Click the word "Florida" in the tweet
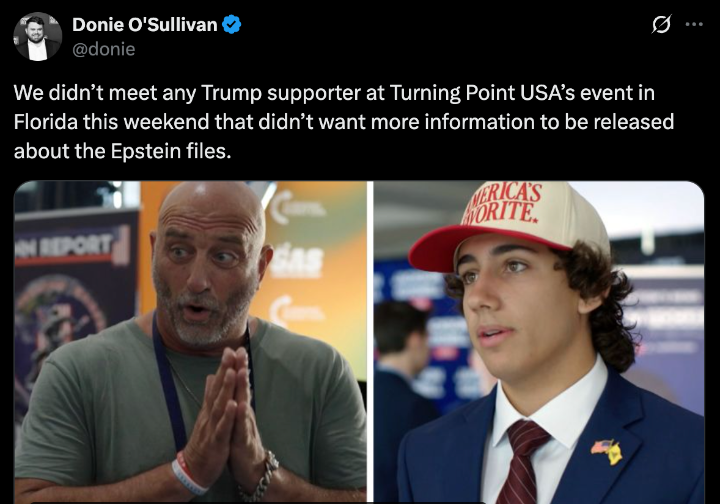Image resolution: width=720 pixels, height=504 pixels. point(45,122)
